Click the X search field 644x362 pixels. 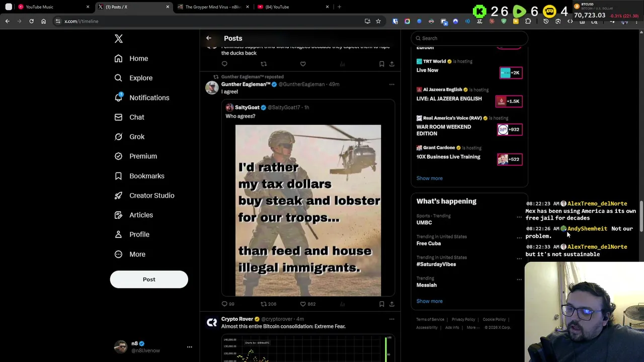pyautogui.click(x=469, y=38)
